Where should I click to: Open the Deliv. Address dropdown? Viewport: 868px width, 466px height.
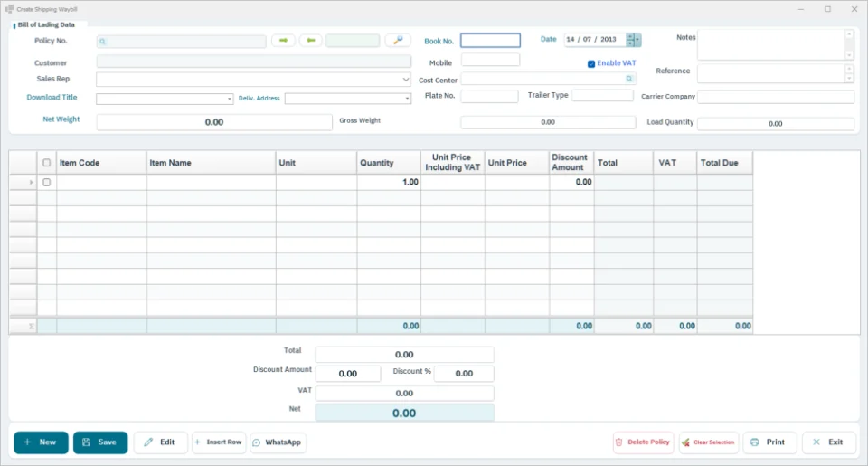click(x=407, y=99)
